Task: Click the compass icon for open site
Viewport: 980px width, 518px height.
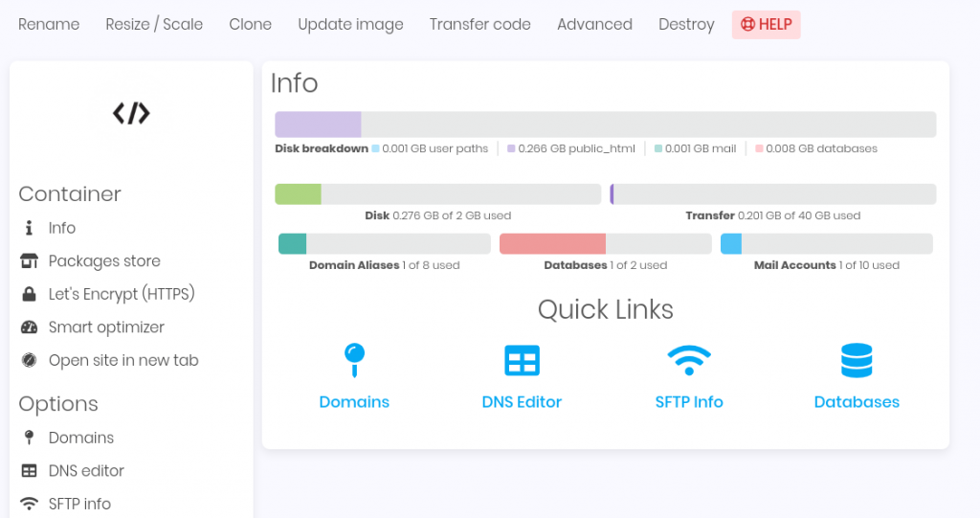Action: pyautogui.click(x=29, y=360)
